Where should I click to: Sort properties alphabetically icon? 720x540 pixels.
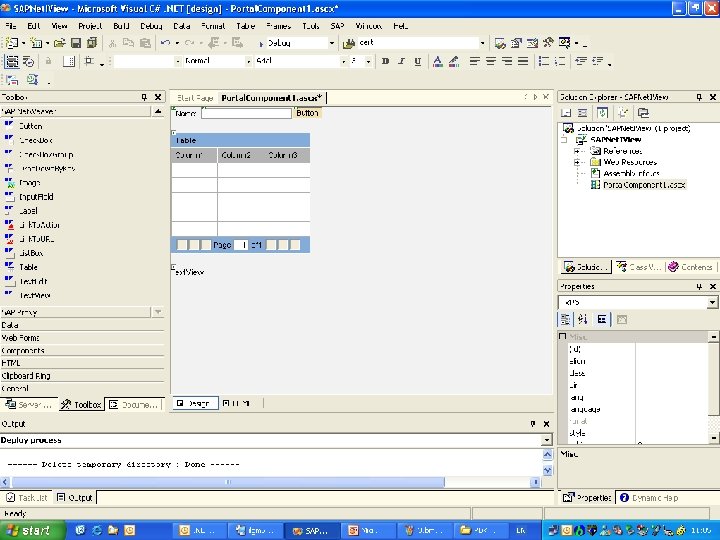click(x=583, y=319)
